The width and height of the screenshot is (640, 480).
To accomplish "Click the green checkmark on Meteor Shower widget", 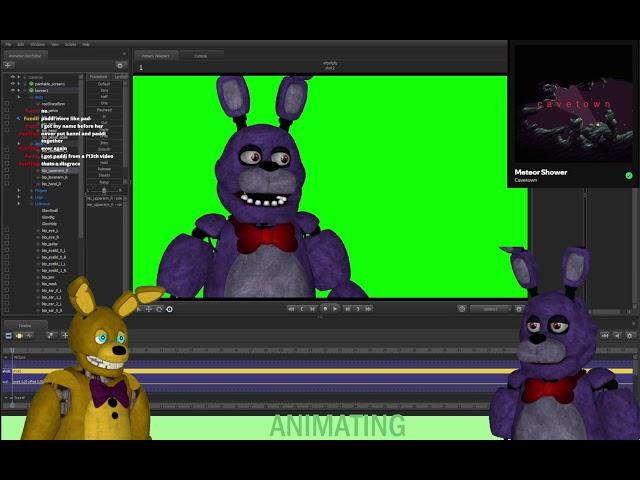I will 629,176.
